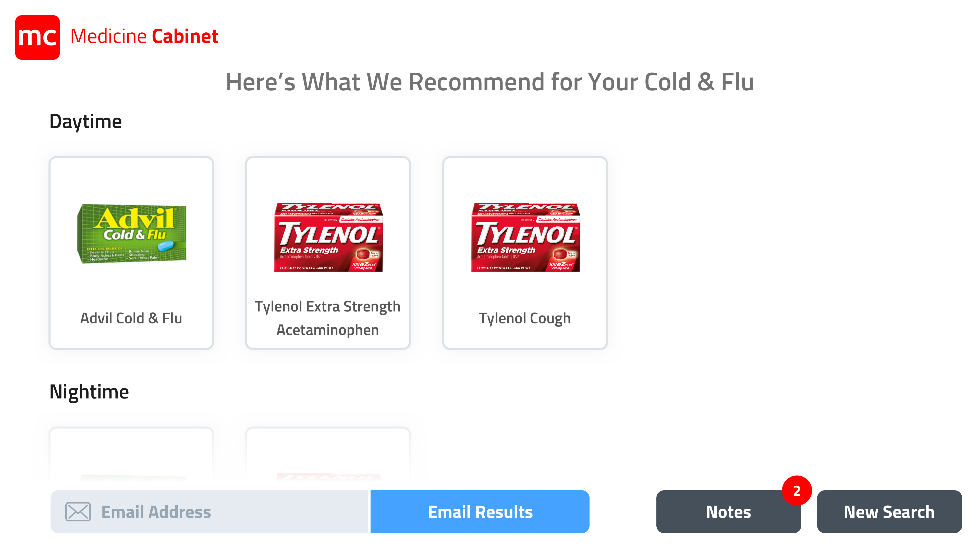980x551 pixels.
Task: Start a New Search
Action: pos(889,511)
